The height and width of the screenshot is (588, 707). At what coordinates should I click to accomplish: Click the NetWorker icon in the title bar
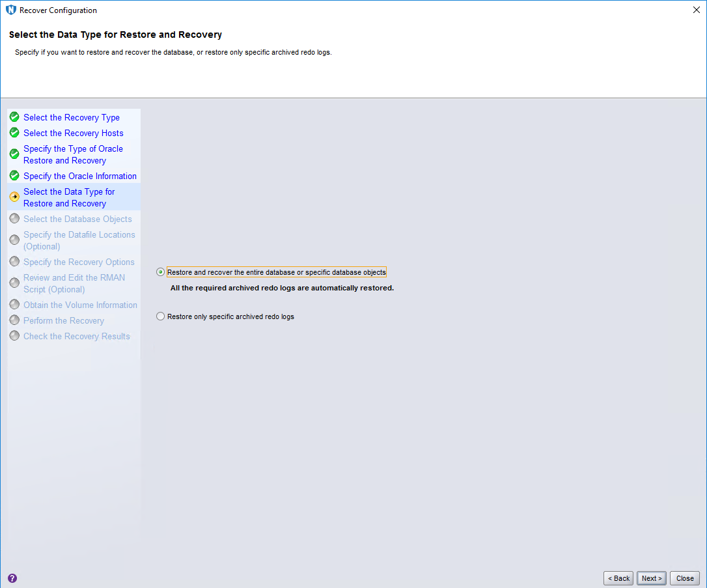pos(10,10)
